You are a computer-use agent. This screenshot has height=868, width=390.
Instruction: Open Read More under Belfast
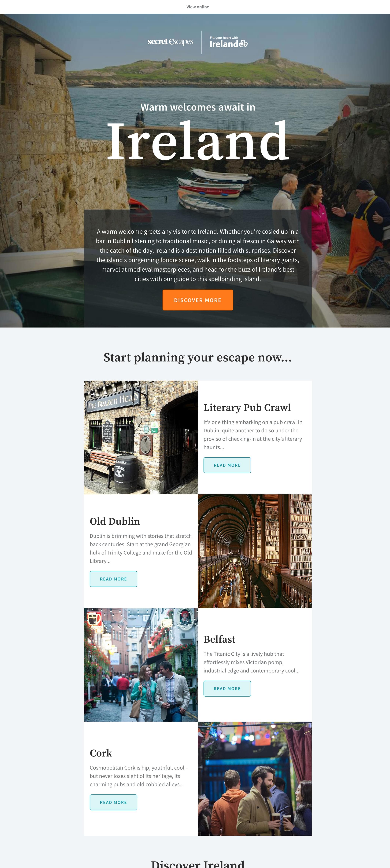(x=227, y=688)
